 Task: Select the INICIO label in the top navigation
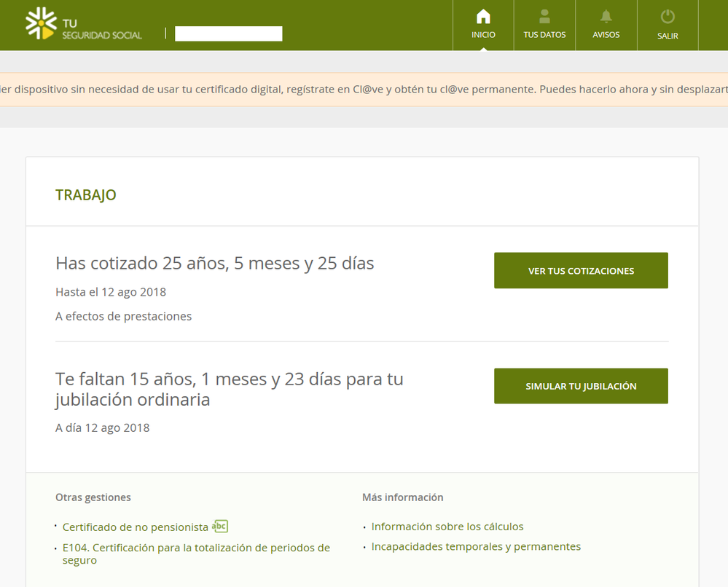pos(483,35)
